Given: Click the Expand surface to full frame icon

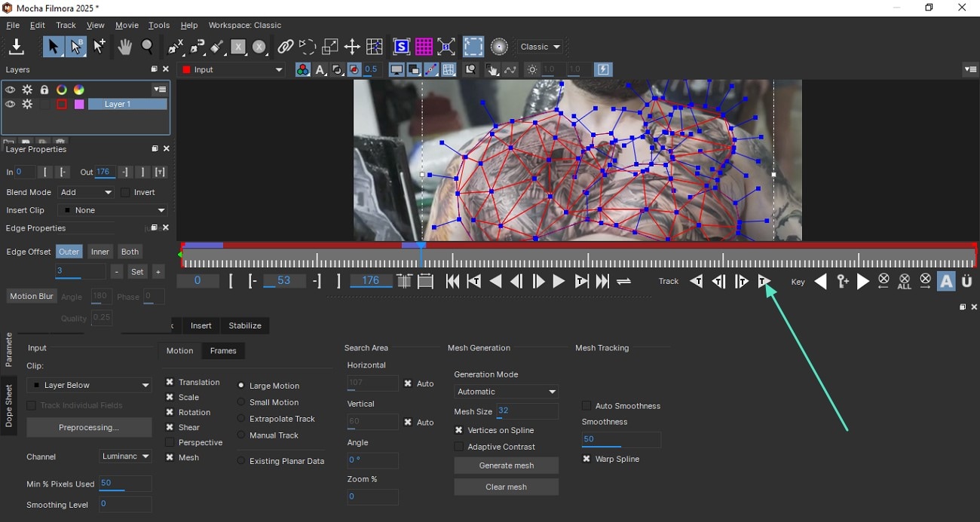Looking at the screenshot, I should (446, 47).
